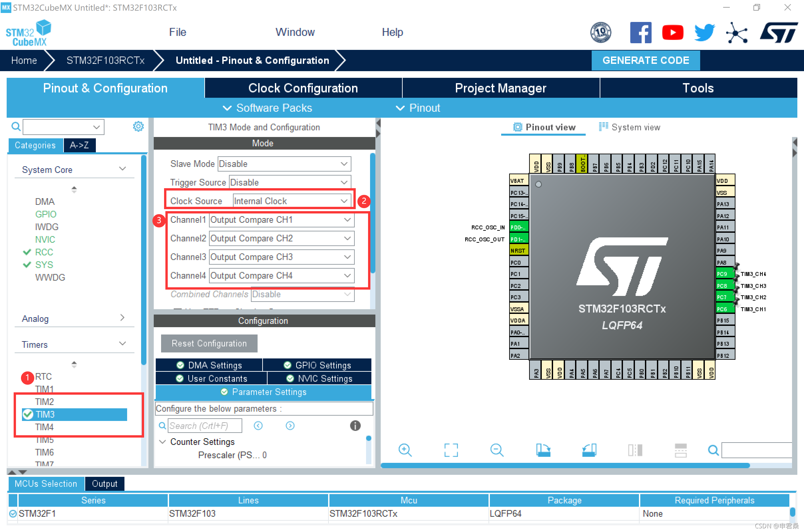This screenshot has height=532, width=804.
Task: Click the category list vertical scrollbar
Action: click(x=144, y=260)
